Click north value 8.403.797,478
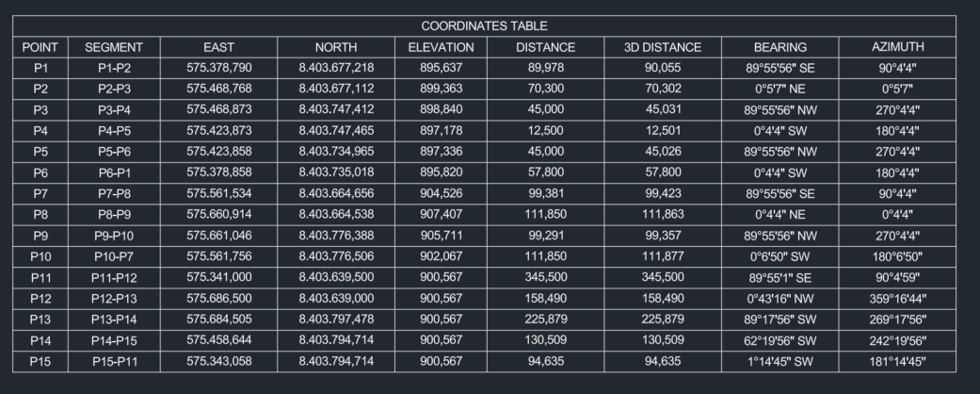The width and height of the screenshot is (980, 394). pyautogui.click(x=336, y=320)
